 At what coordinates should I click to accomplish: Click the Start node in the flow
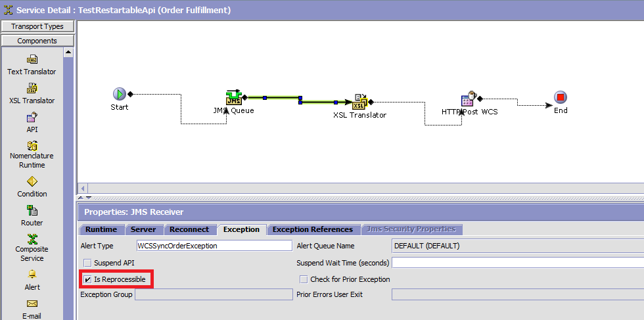[x=119, y=95]
